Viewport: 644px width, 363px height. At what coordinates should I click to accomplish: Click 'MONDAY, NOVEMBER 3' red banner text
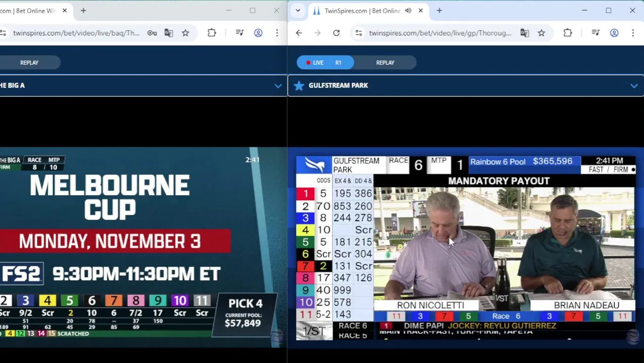coord(110,241)
